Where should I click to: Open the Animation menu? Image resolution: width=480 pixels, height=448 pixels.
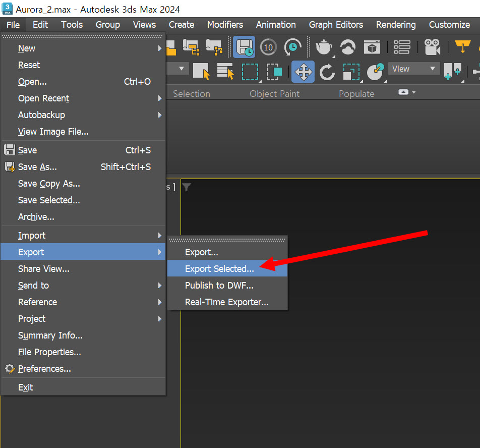[x=276, y=25]
